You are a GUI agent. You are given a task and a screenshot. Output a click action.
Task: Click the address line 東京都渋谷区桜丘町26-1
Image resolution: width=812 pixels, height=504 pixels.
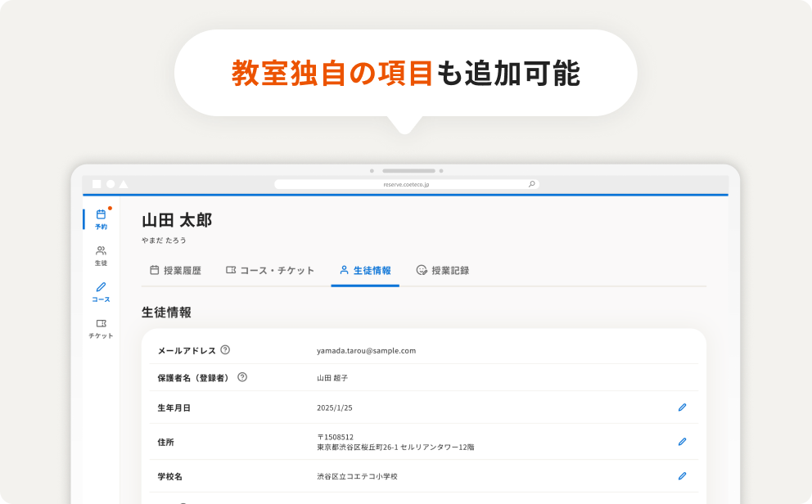(x=358, y=447)
